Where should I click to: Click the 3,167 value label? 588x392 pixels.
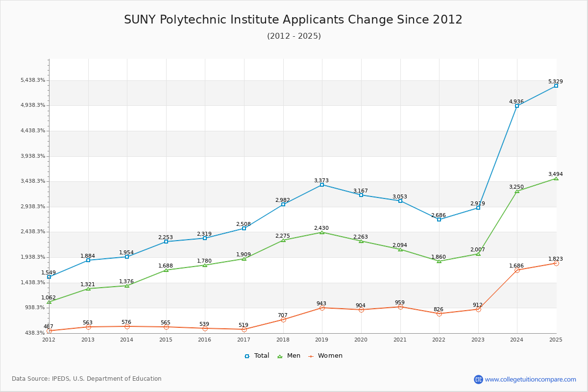[361, 191]
